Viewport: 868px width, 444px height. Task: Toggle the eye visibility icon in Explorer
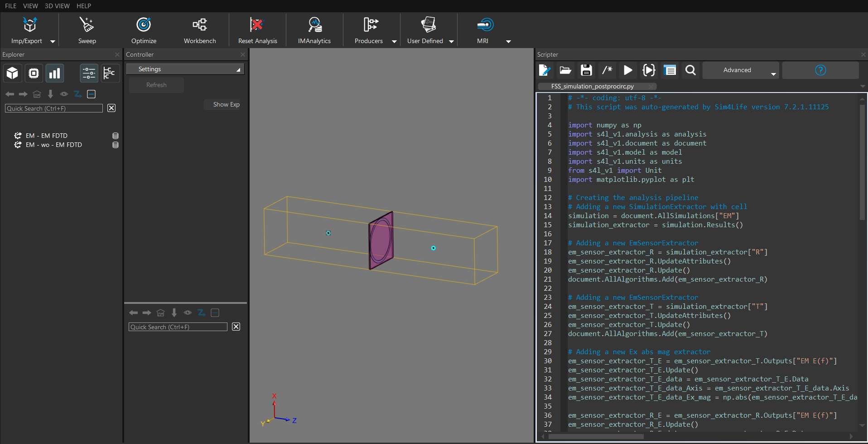click(64, 94)
